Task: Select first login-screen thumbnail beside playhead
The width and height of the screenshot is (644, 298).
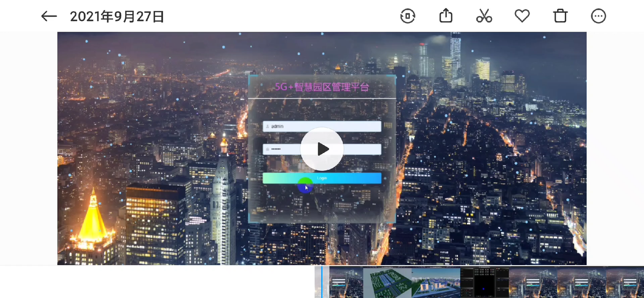Action: point(346,282)
